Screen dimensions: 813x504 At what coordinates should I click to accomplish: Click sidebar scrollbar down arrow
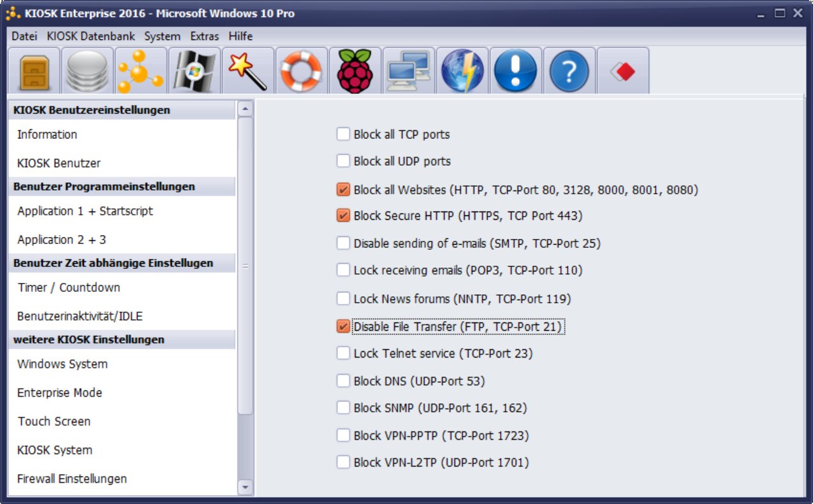point(245,487)
